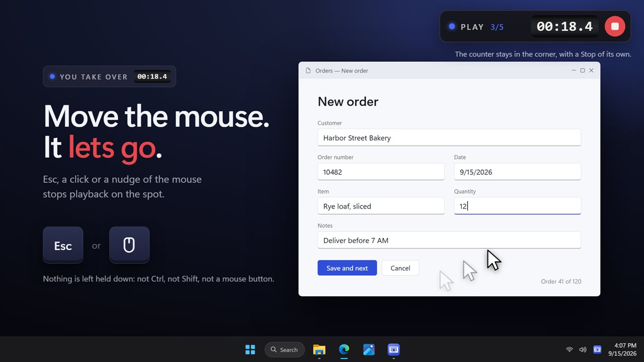Click the Item field Rye loaf, sliced
This screenshot has height=362, width=644.
pos(381,206)
